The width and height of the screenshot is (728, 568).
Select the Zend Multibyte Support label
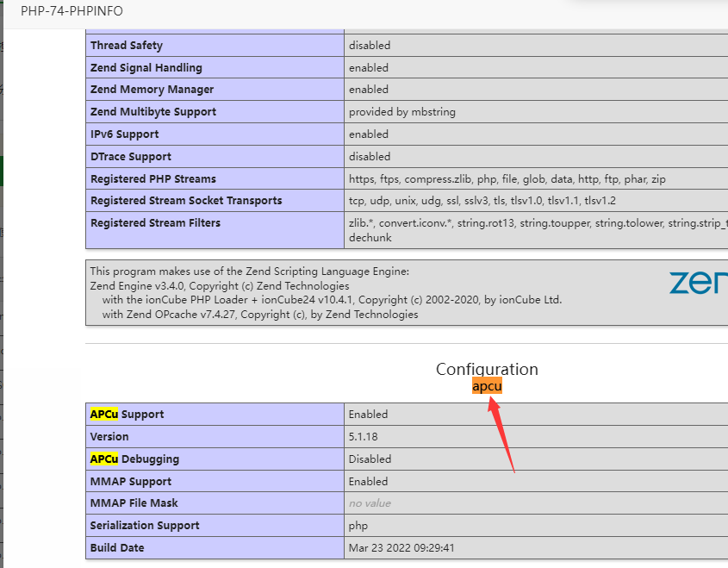[153, 112]
